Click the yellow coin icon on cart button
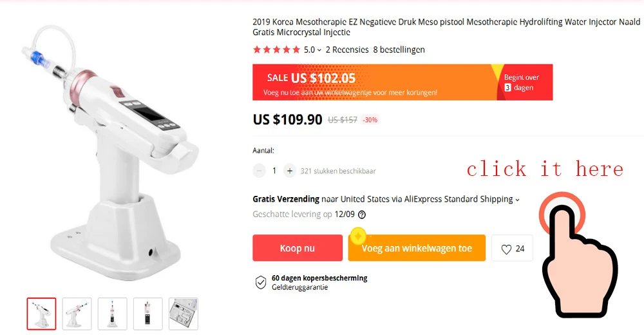644x335 pixels. pos(358,236)
